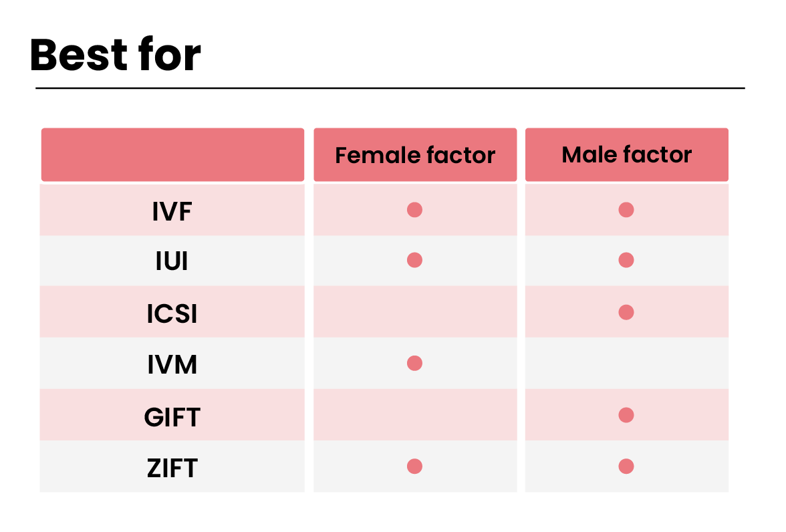Click the IVM female factor dot

point(414,362)
